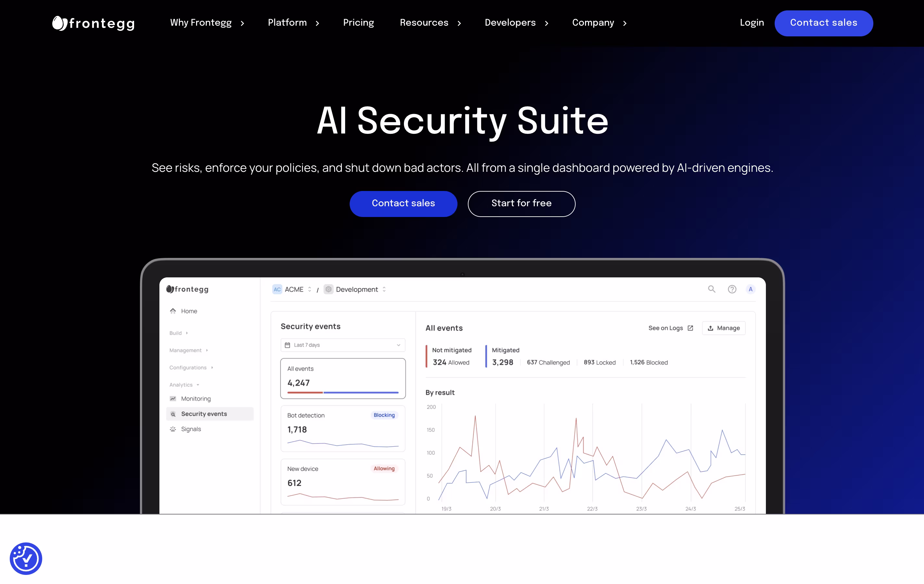The height and width of the screenshot is (584, 924).
Task: Click the Signals icon in sidebar
Action: tap(173, 429)
